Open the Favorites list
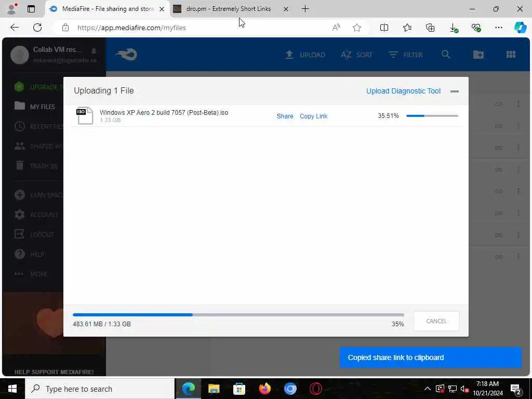 coord(407,28)
